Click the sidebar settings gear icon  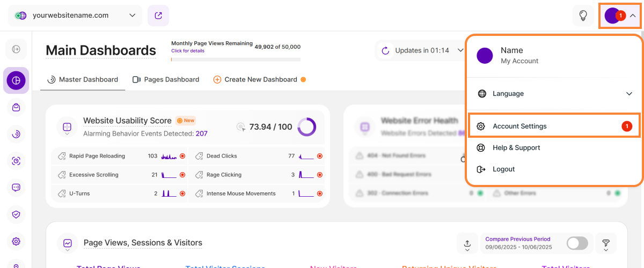[x=16, y=241]
